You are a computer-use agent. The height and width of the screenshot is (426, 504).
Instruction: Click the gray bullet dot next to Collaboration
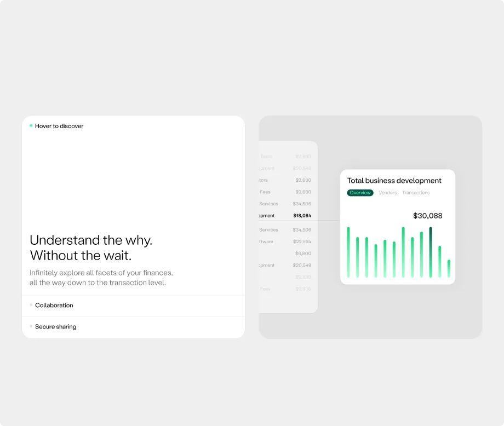pyautogui.click(x=31, y=305)
